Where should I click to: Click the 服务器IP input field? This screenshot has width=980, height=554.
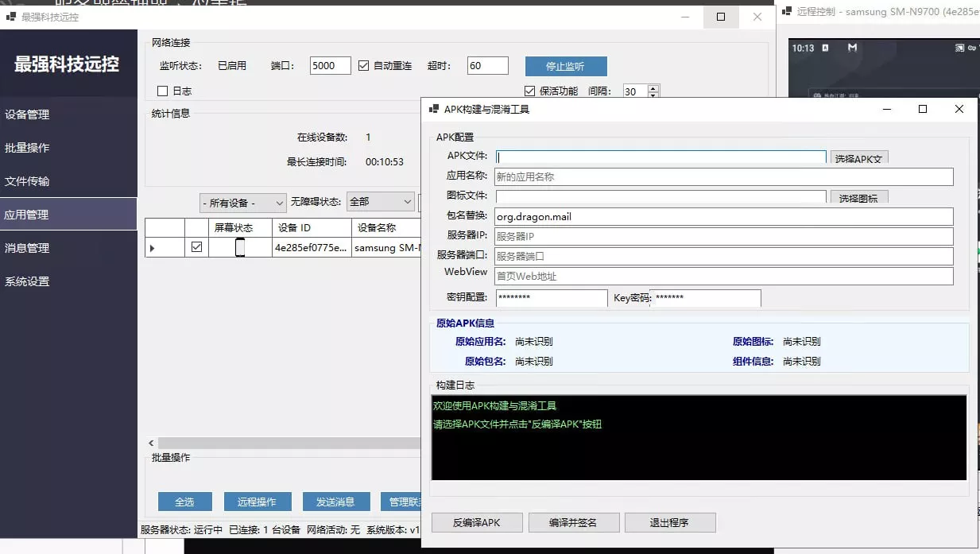[724, 236]
